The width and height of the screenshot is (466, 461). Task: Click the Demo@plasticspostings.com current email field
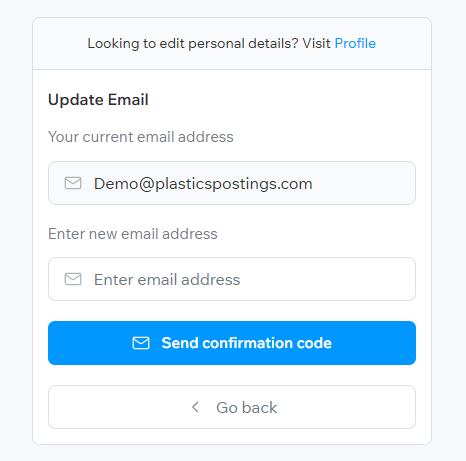coord(232,183)
